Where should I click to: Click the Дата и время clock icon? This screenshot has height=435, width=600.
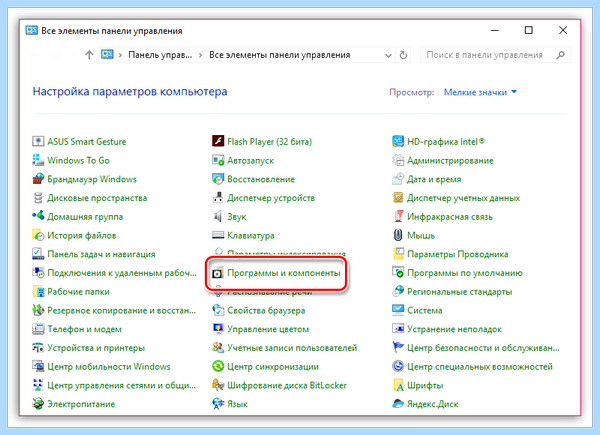(x=398, y=179)
